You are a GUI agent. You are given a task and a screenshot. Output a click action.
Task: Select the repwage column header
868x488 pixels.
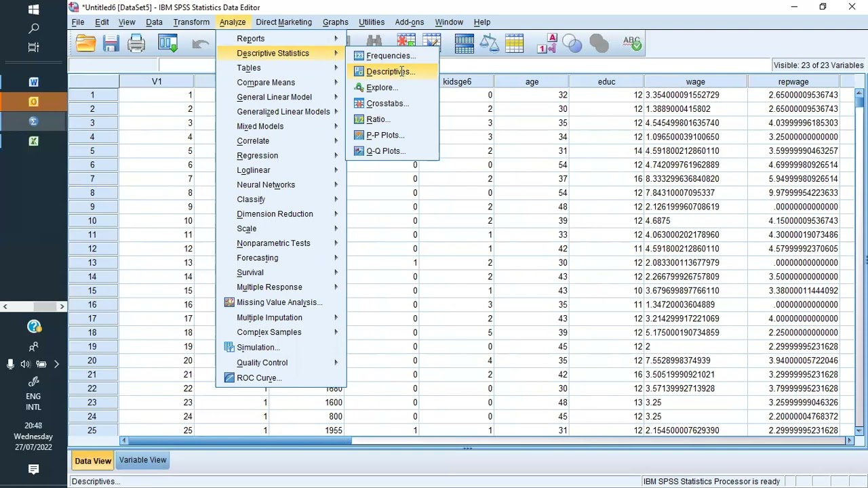pos(793,81)
